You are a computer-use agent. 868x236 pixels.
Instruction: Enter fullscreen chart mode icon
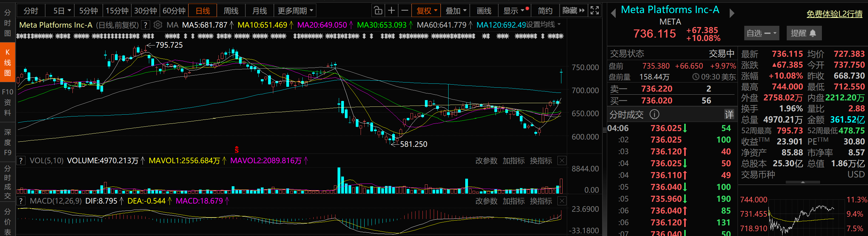595,11
